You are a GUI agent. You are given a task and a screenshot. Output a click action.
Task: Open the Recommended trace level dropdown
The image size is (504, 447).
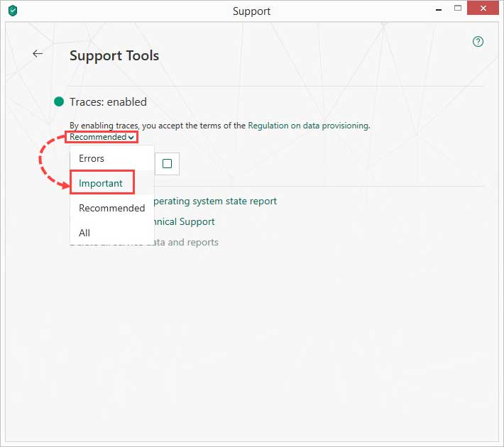coord(102,137)
